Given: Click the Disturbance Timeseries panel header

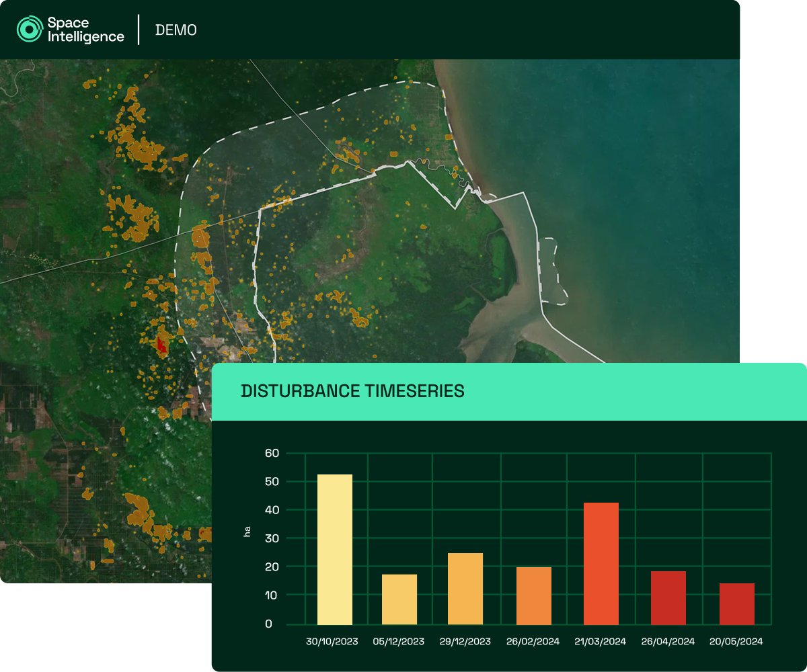Looking at the screenshot, I should 352,391.
